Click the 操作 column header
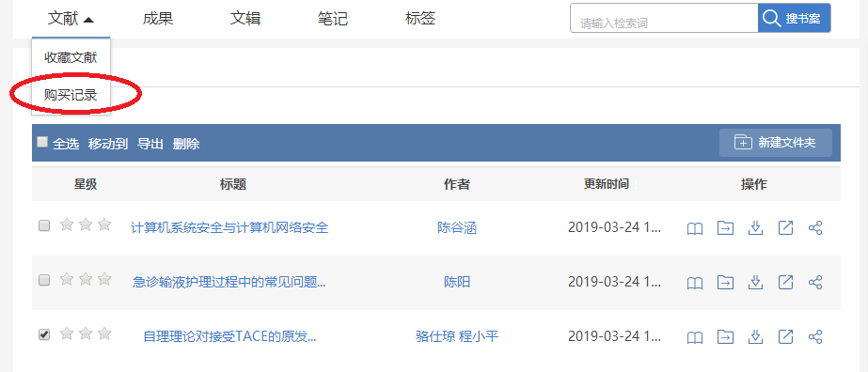Viewport: 868px width, 372px height. (x=754, y=185)
